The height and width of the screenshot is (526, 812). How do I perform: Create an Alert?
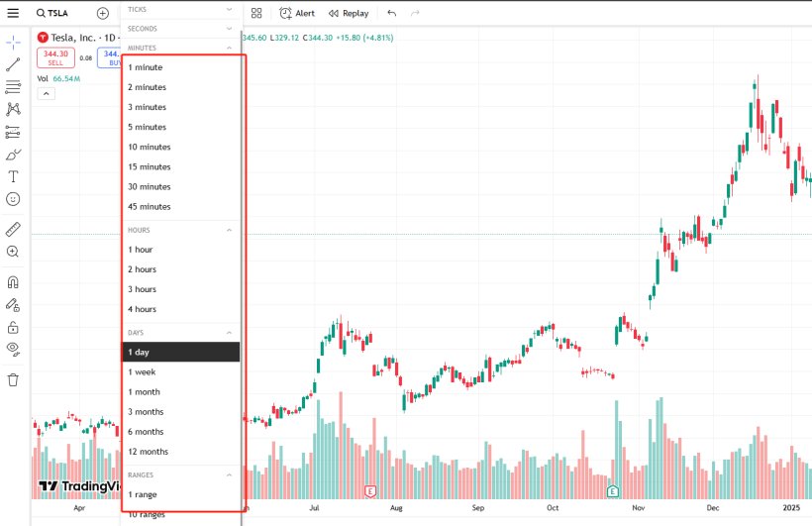pyautogui.click(x=297, y=13)
